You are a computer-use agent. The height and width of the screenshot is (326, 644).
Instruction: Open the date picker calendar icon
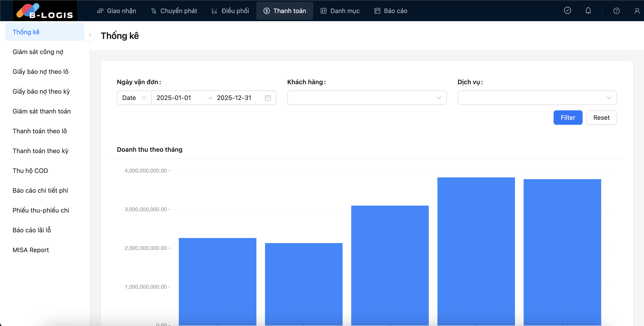[x=268, y=98]
